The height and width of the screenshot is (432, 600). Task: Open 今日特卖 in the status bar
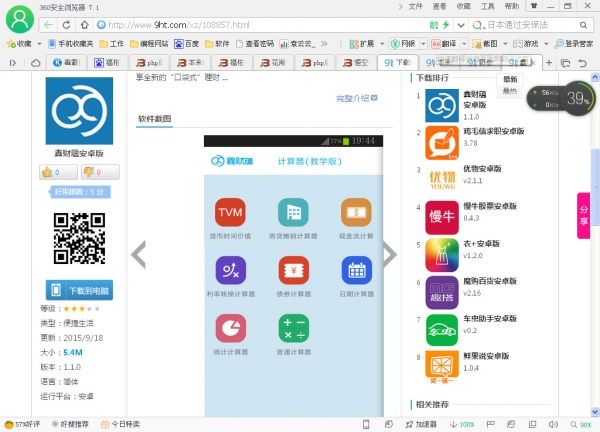120,424
